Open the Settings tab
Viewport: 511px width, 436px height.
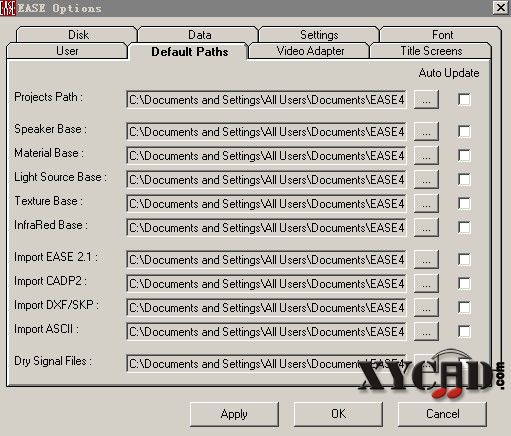tap(319, 35)
